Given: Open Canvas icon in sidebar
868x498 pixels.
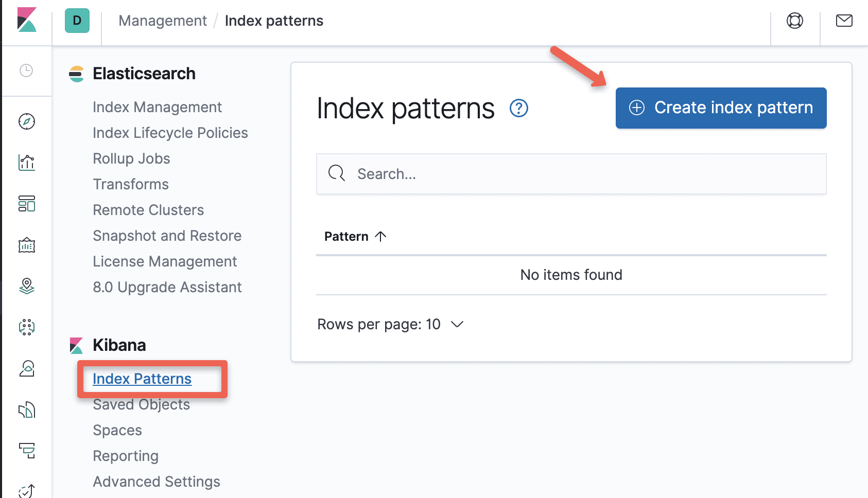Looking at the screenshot, I should 27,245.
